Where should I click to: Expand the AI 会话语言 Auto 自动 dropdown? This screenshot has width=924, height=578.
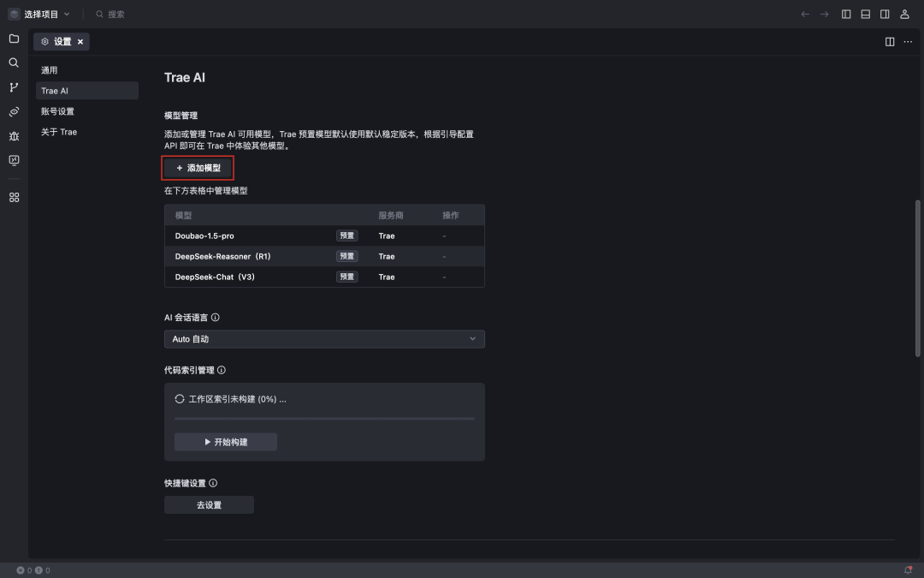coord(324,339)
